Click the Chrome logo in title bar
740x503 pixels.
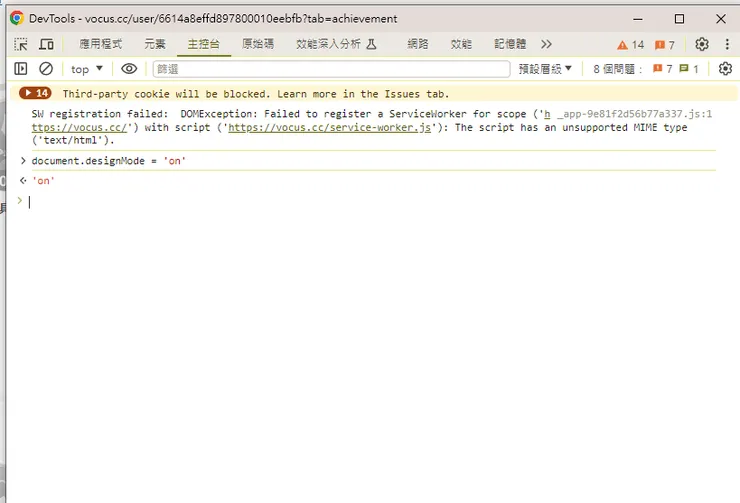pyautogui.click(x=17, y=18)
